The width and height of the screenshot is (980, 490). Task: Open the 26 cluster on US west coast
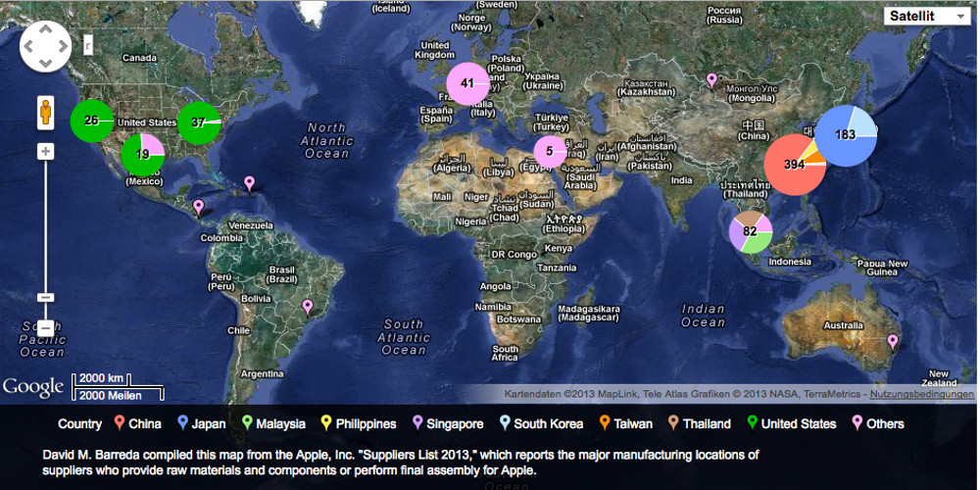tap(92, 121)
